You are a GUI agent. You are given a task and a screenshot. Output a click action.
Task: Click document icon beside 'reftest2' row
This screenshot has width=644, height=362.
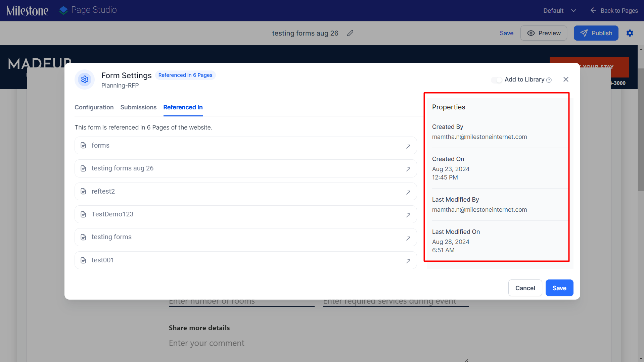tap(83, 191)
